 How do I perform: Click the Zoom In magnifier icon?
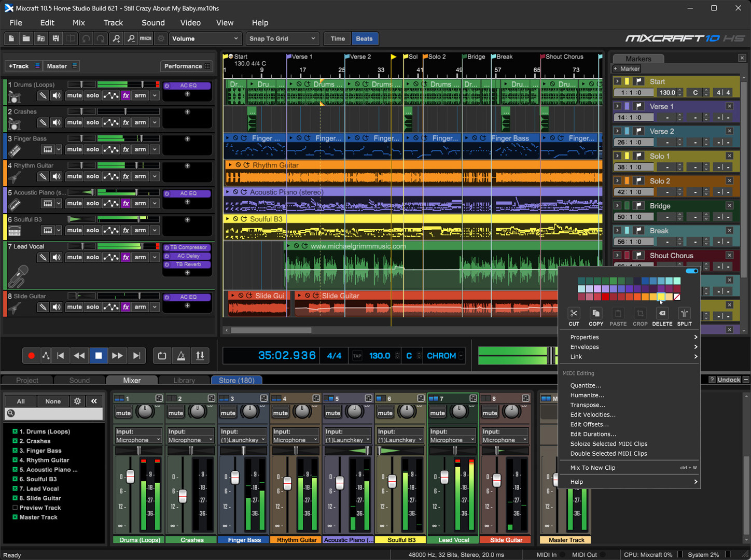tap(116, 38)
